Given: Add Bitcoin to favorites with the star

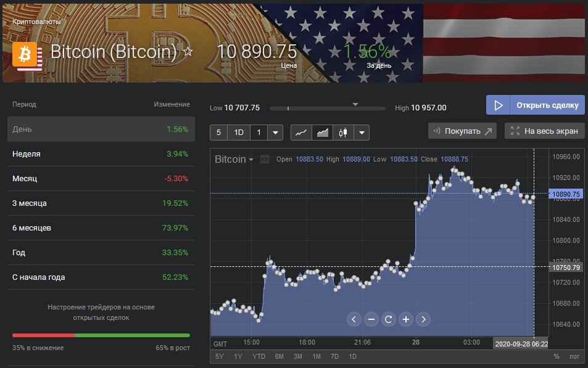Looking at the screenshot, I should (x=188, y=52).
